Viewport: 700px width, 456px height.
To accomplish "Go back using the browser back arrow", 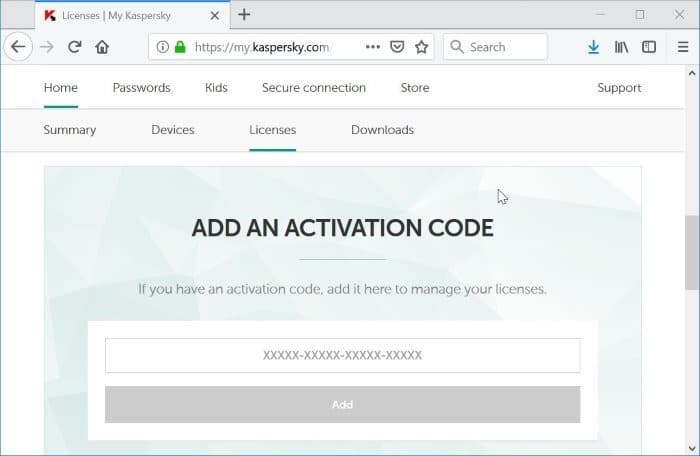I will (x=18, y=47).
